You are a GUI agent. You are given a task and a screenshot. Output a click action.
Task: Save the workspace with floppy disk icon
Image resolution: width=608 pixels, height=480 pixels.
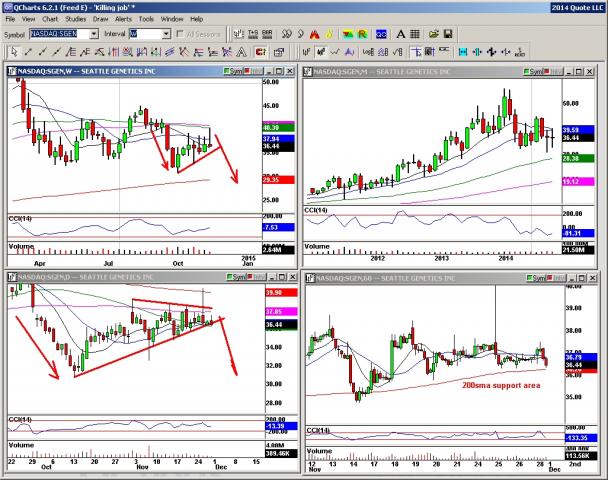448,34
